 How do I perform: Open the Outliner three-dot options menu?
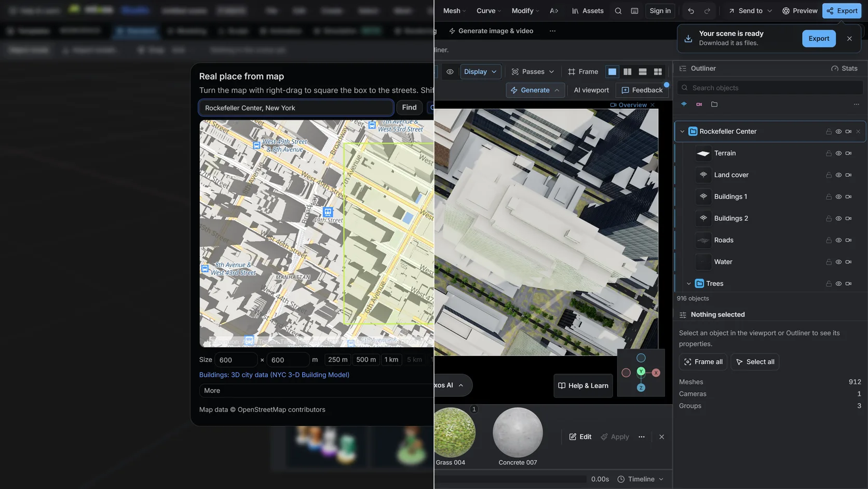coord(856,104)
